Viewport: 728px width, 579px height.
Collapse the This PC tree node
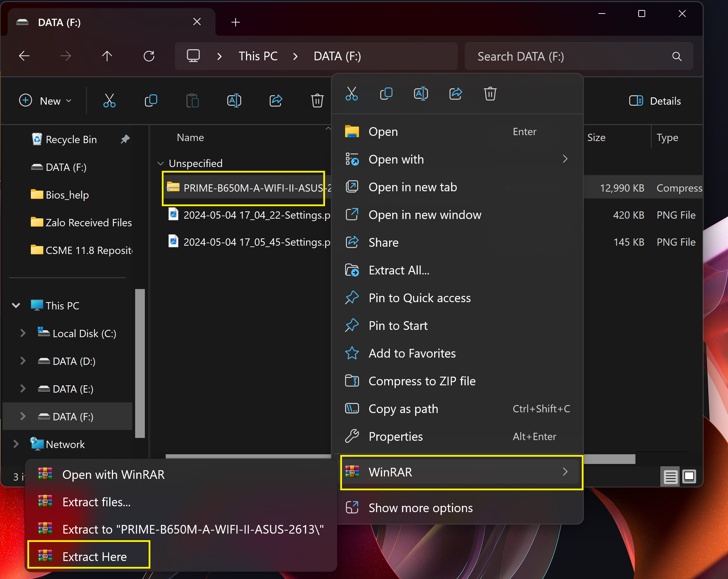point(16,306)
